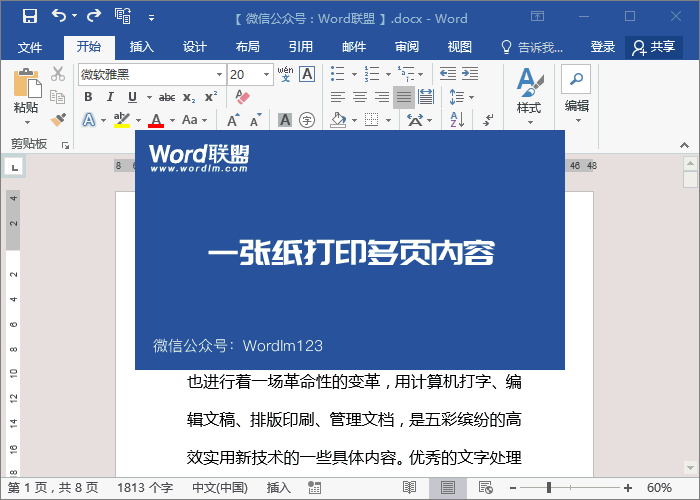Zoom in with the plus button

[628, 488]
